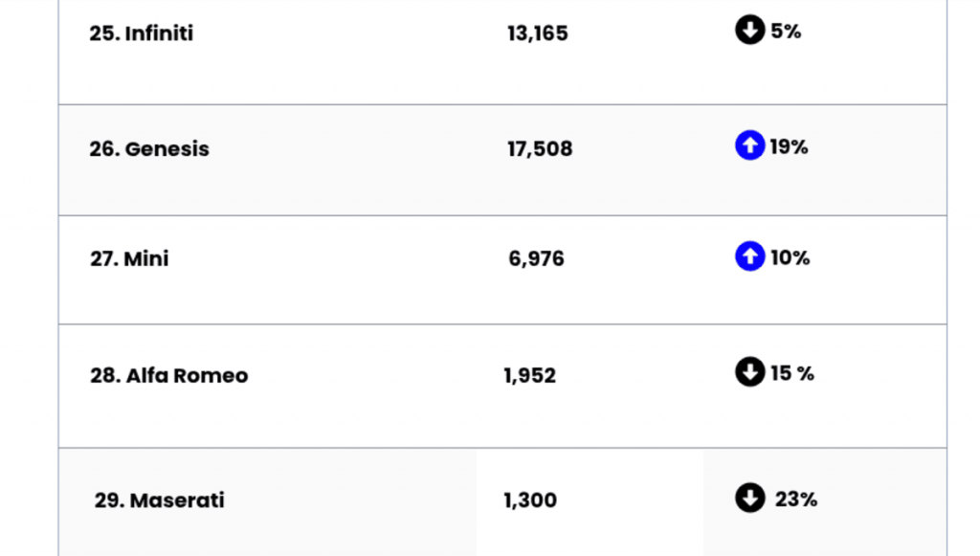This screenshot has height=556, width=980.
Task: Click the black down arrow for Alfa Romeo
Action: click(x=749, y=372)
